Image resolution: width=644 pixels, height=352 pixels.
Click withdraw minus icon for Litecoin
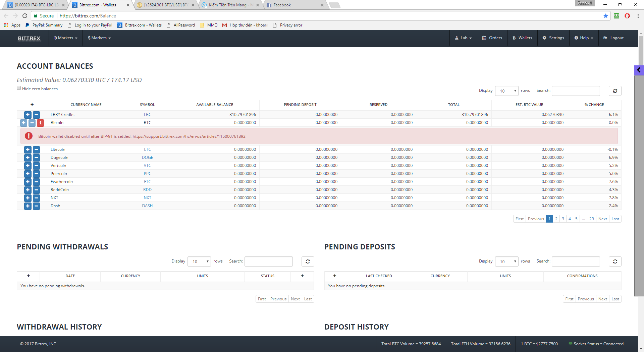pos(36,150)
